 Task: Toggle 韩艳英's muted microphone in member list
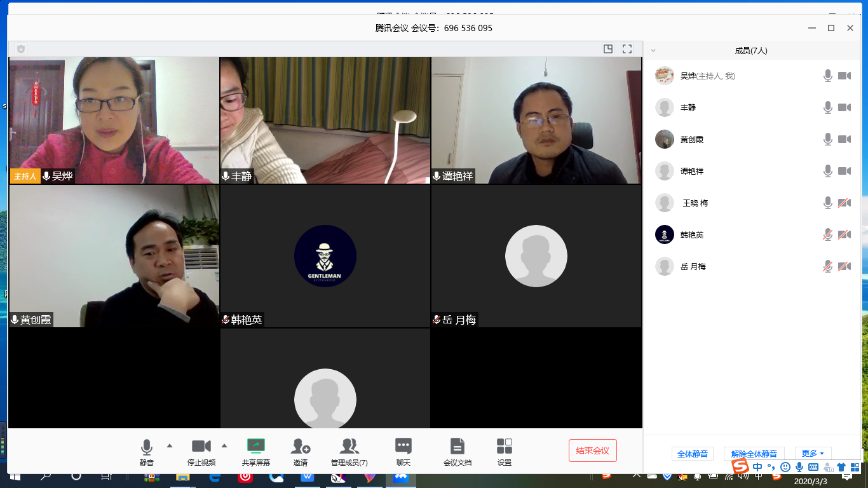pos(827,234)
